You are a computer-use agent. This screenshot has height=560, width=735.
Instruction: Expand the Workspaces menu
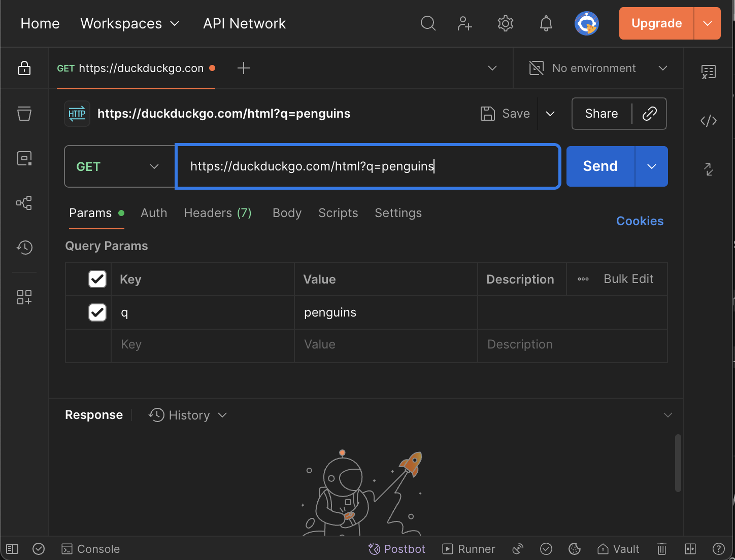(130, 23)
